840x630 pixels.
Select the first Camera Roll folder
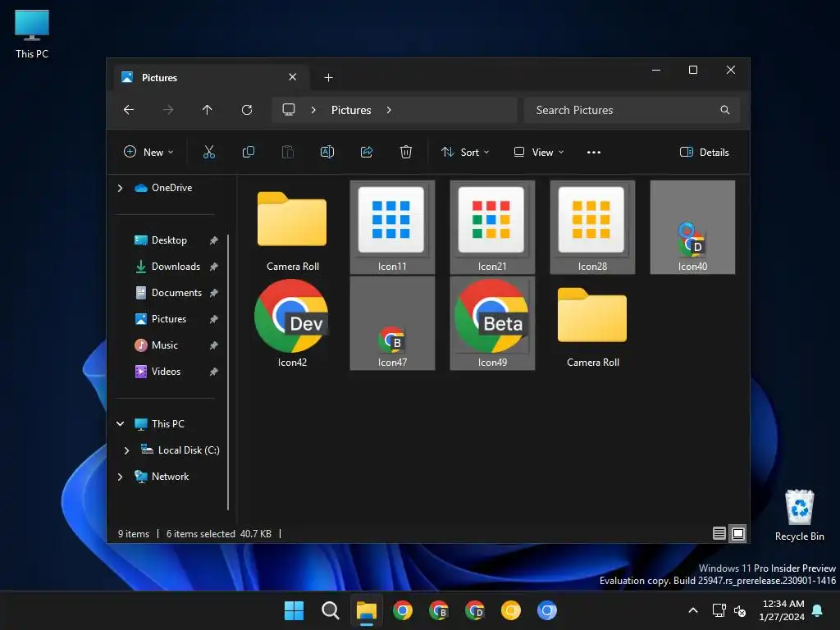[292, 227]
